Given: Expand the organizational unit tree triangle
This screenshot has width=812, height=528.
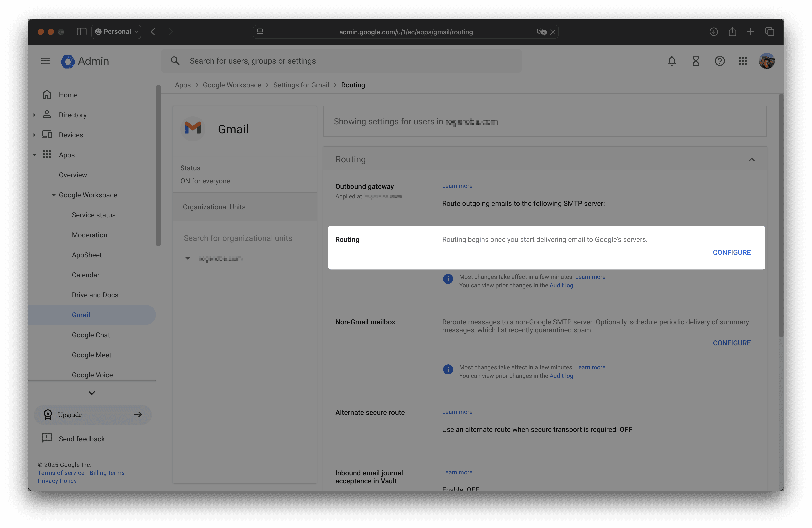Looking at the screenshot, I should (x=188, y=259).
